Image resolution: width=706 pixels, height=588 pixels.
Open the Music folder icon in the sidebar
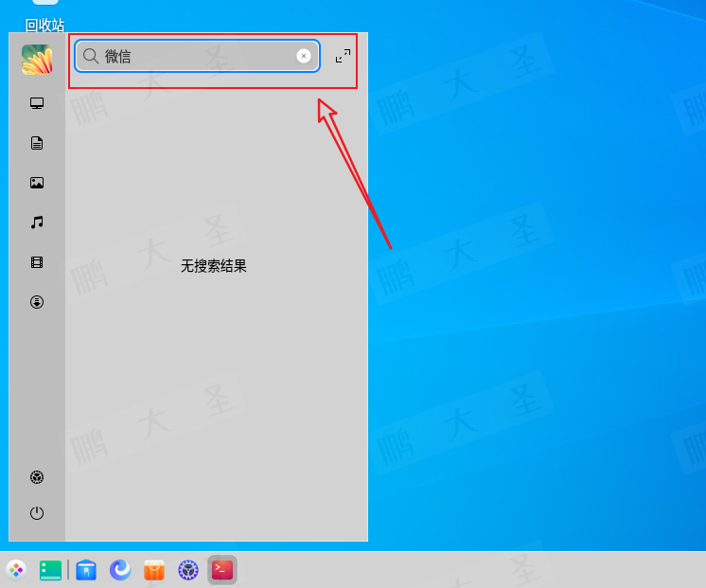37,223
